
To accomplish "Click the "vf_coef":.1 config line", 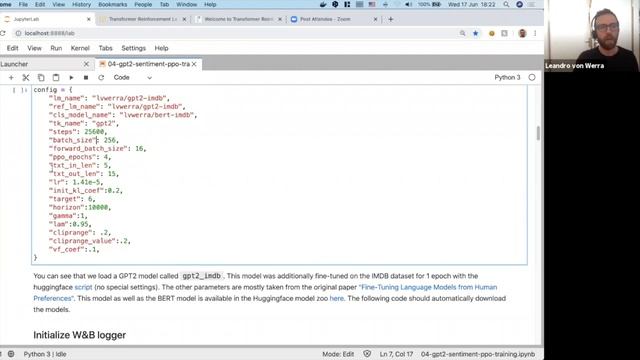I will click(74, 249).
